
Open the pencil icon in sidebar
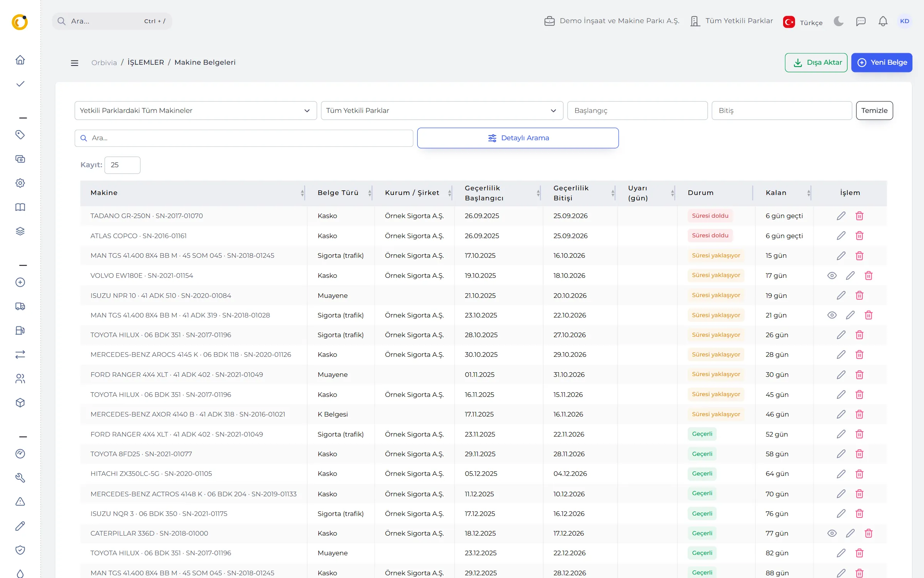(x=20, y=526)
